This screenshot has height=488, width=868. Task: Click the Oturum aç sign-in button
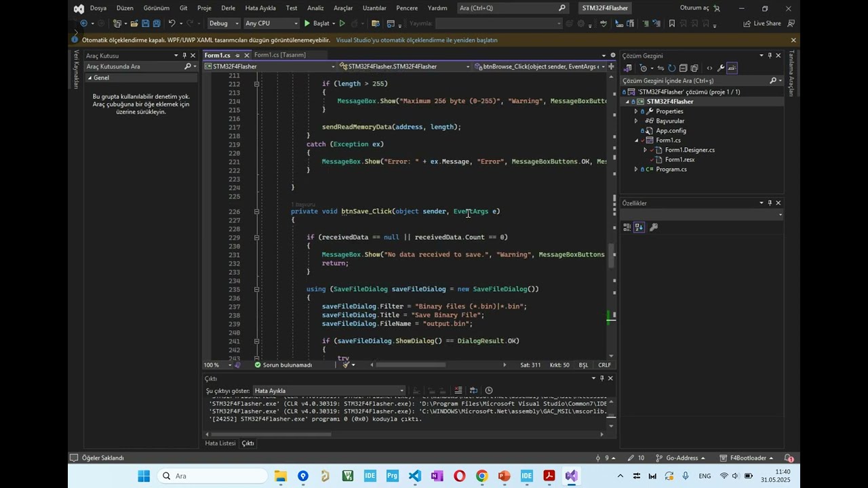[700, 8]
